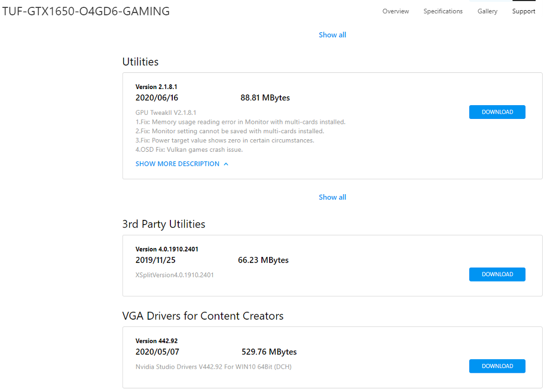Viewport: 550px width, 392px height.
Task: Switch to the Specifications tab
Action: [x=442, y=11]
